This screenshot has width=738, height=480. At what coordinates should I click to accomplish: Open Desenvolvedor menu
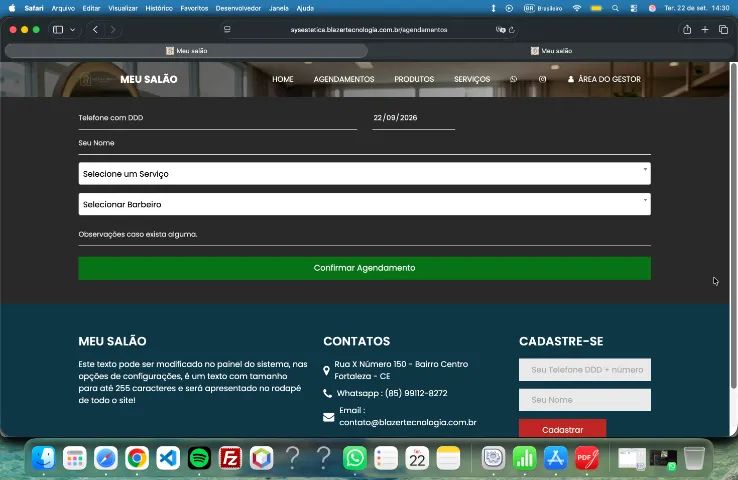coord(238,8)
